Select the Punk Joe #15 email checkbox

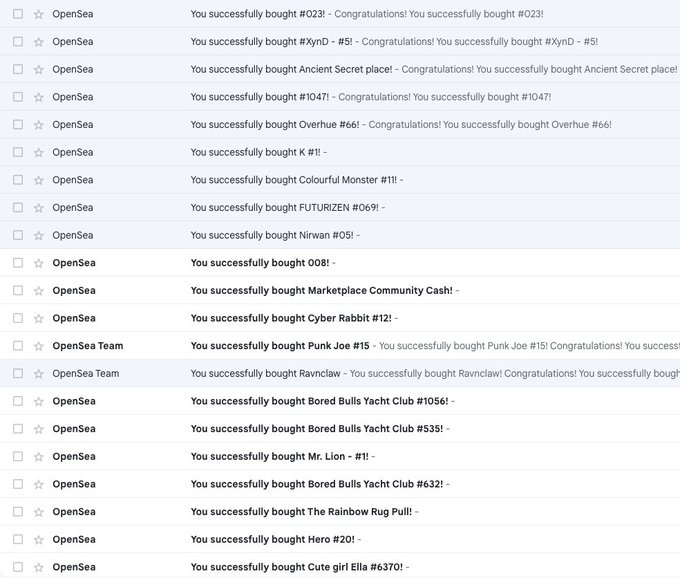tap(18, 346)
